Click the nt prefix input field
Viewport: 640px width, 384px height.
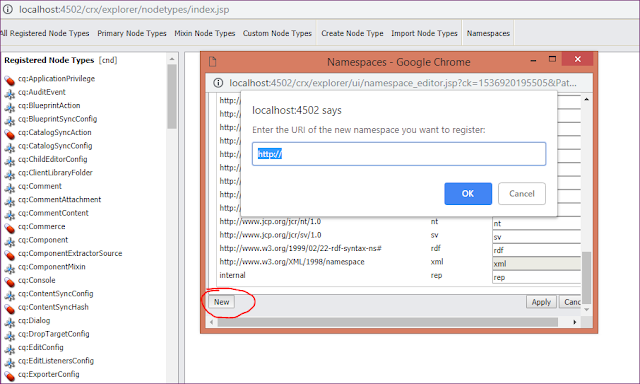(x=536, y=223)
